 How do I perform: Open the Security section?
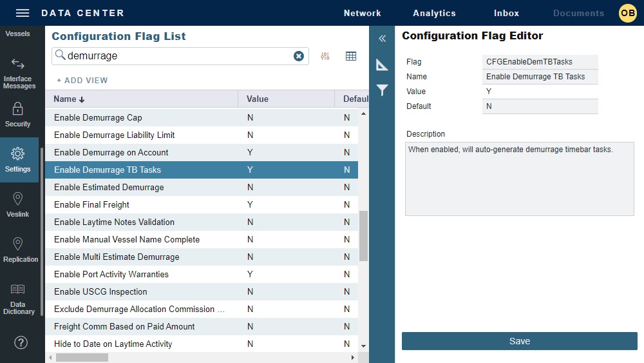[18, 115]
